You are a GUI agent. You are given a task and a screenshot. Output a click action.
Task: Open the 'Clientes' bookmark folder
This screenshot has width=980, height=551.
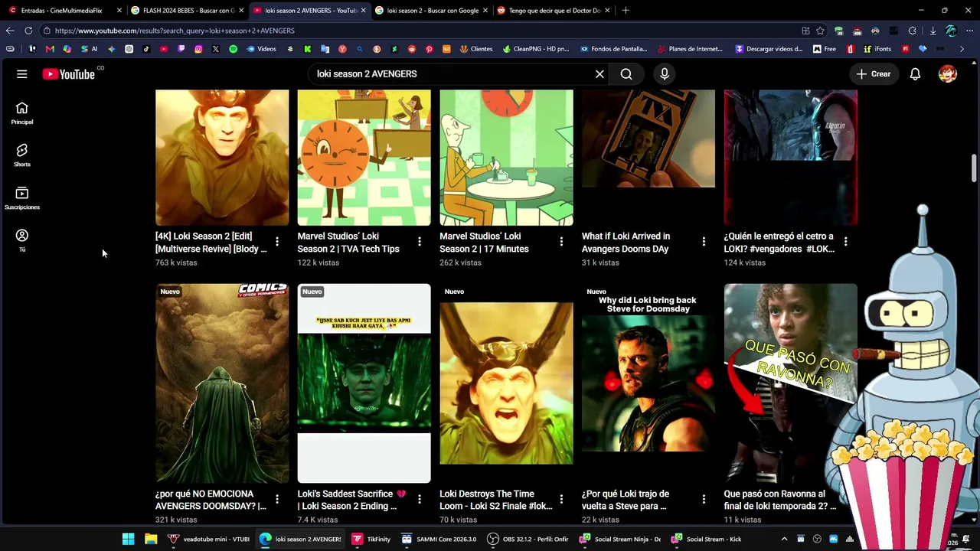click(476, 49)
